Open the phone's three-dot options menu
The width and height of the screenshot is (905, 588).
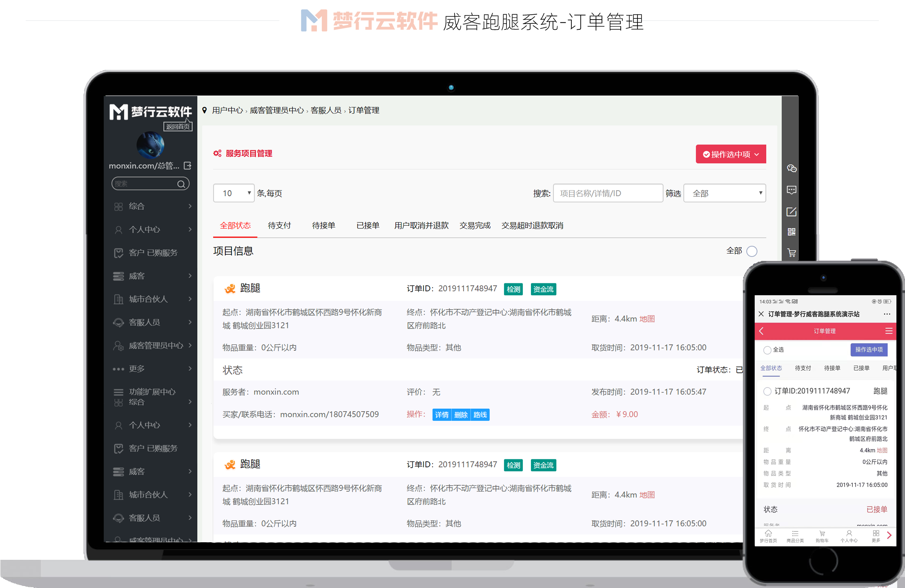[887, 314]
